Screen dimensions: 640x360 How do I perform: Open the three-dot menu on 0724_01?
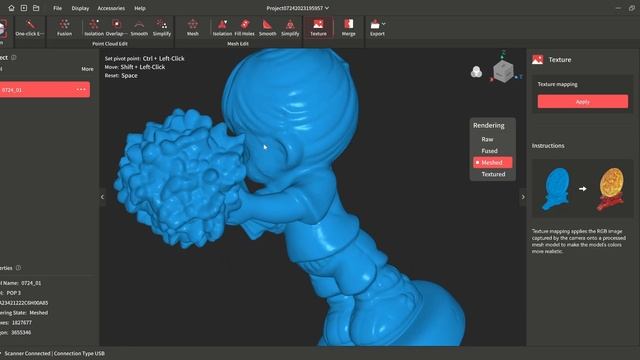coord(81,89)
